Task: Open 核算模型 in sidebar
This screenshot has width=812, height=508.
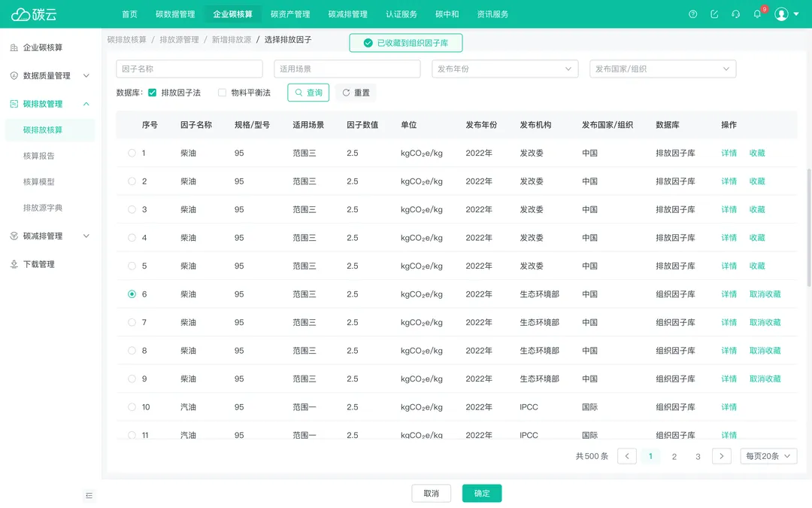Action: (x=39, y=182)
